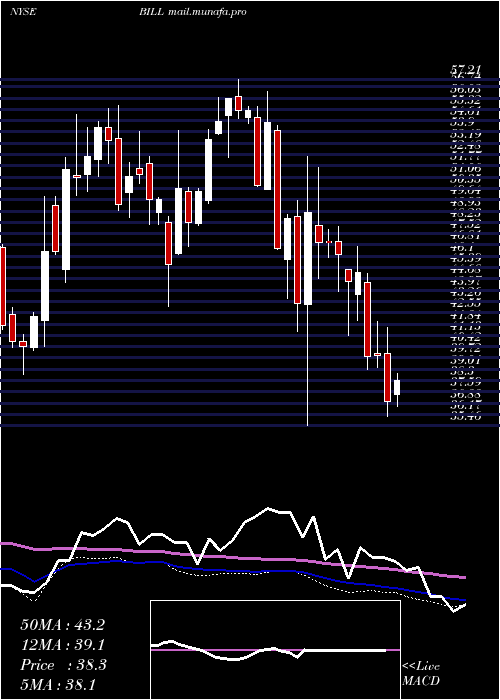Image resolution: width=500 pixels, height=700 pixels.
Task: Select the 50MA : 43.2 reading
Action: coord(62,625)
